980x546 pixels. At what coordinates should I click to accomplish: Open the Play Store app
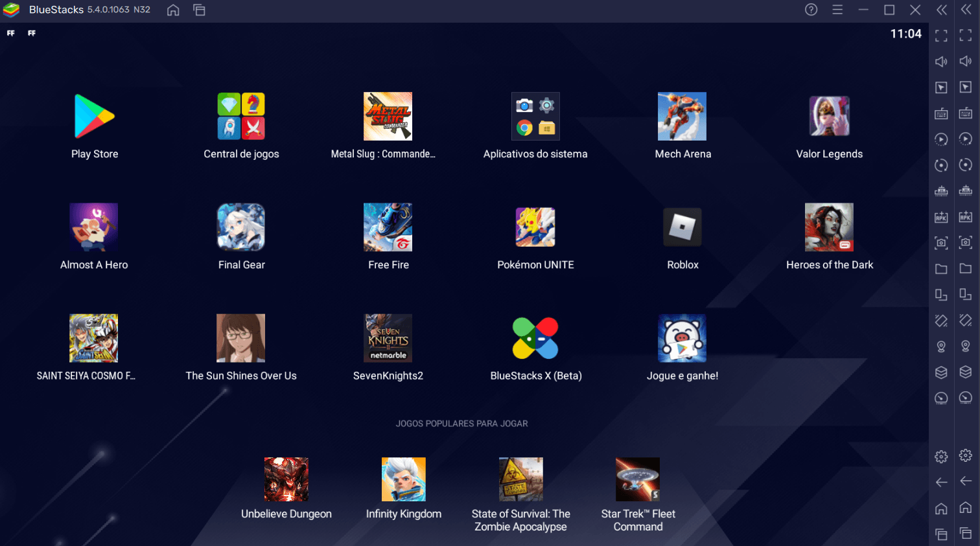(x=95, y=117)
